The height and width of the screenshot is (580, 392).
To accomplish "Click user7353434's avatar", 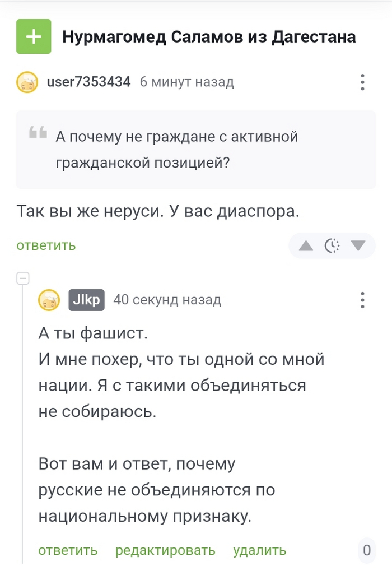I will point(26,82).
